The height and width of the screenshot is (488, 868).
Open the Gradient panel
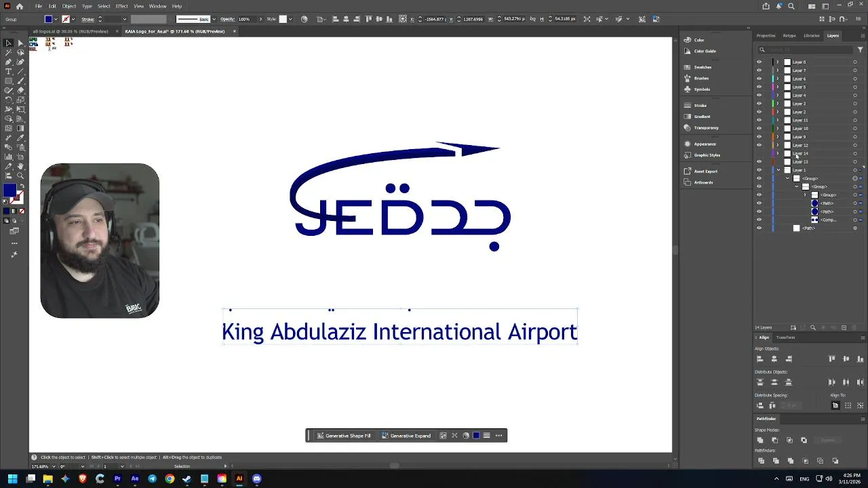[x=702, y=117]
